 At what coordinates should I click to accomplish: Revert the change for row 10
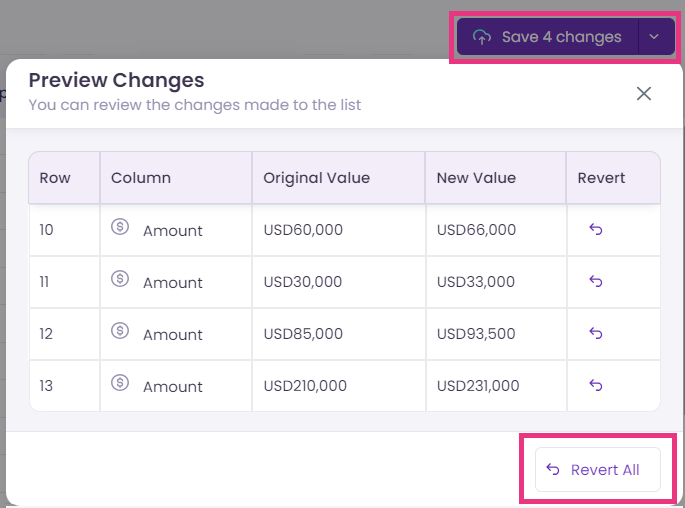(x=595, y=229)
